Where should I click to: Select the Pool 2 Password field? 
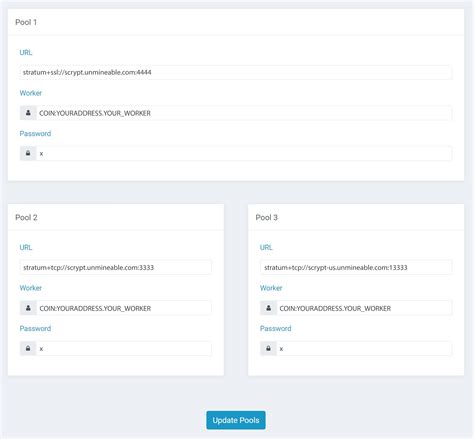coord(124,348)
